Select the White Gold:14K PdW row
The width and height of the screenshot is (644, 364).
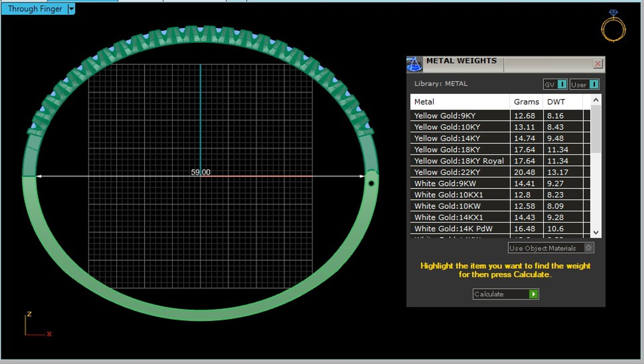[x=500, y=229]
